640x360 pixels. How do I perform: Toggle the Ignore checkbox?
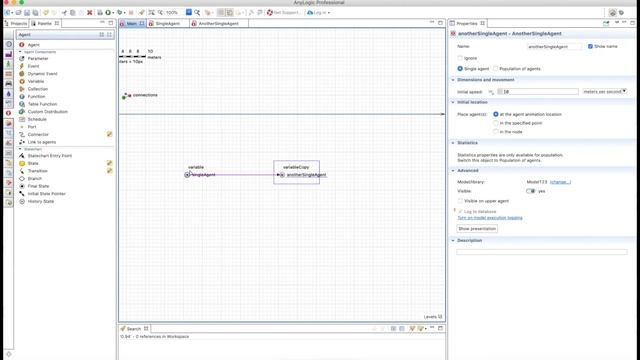click(x=460, y=58)
